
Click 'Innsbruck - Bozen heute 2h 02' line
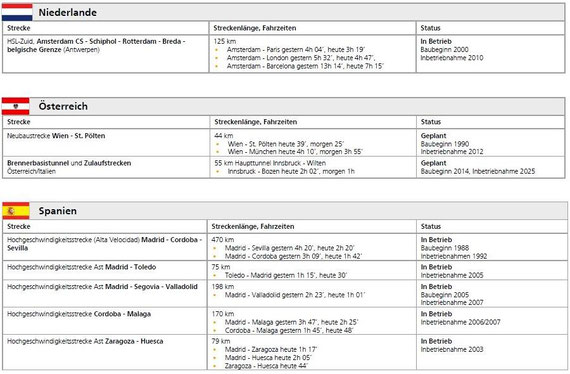[291, 171]
